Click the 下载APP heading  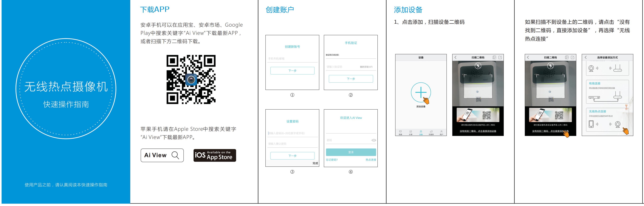[x=155, y=10]
